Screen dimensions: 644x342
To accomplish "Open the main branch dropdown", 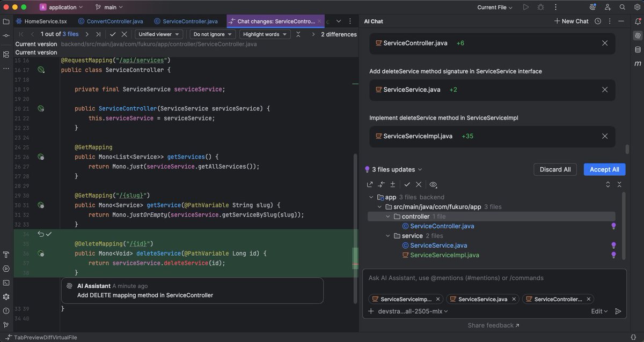I will point(109,8).
